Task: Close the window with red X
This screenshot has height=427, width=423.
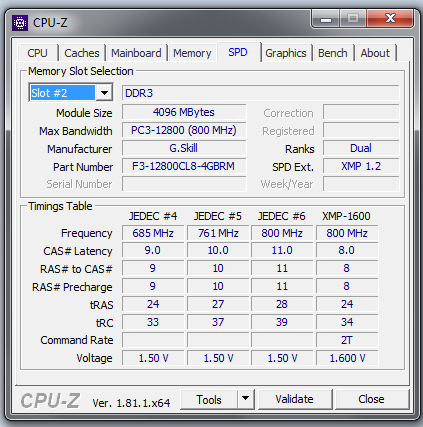Action: [x=390, y=18]
